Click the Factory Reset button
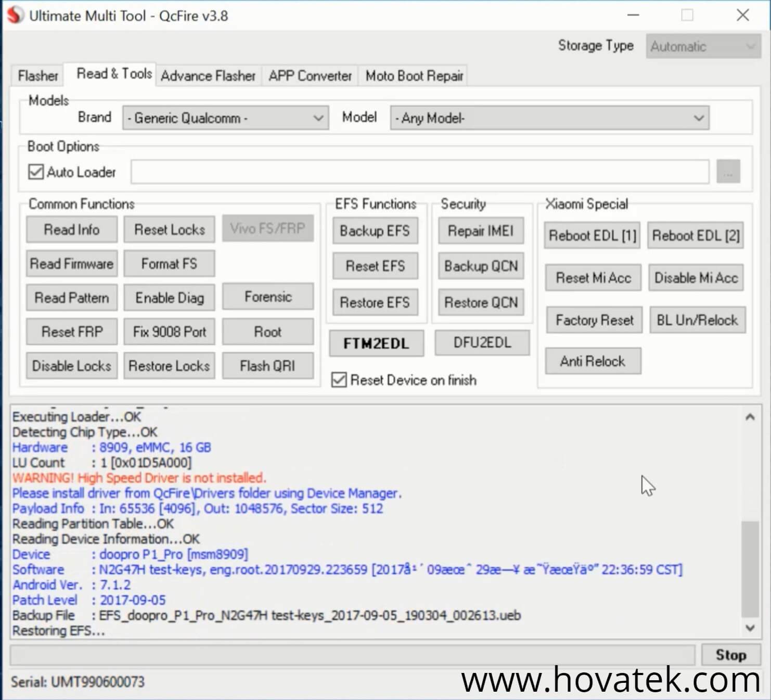771x700 pixels. 594,320
